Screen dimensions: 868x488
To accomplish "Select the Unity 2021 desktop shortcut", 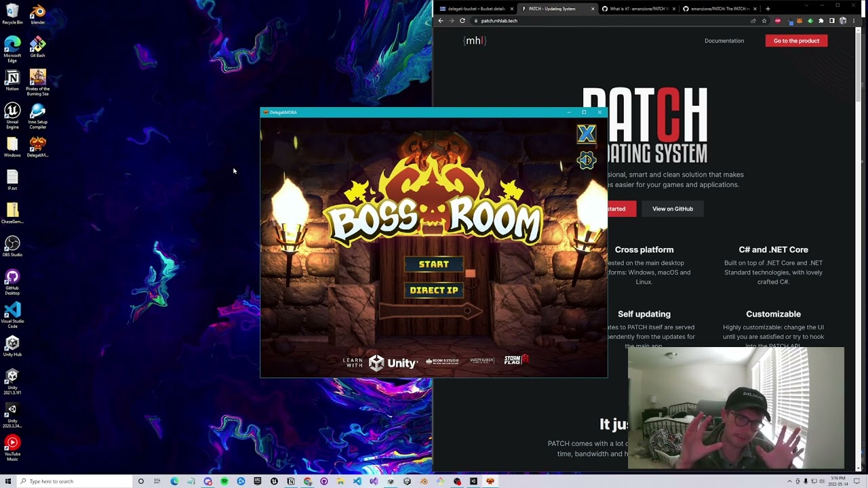I will 12,382.
